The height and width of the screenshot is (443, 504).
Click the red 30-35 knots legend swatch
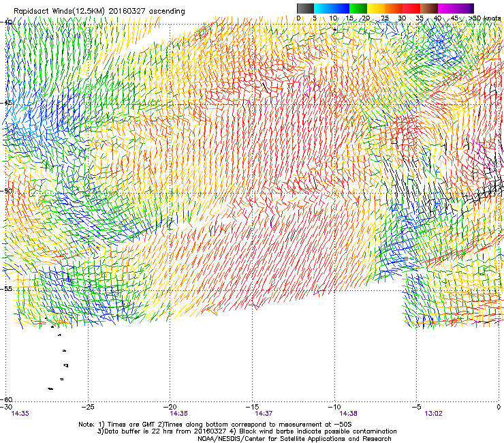tap(411, 8)
